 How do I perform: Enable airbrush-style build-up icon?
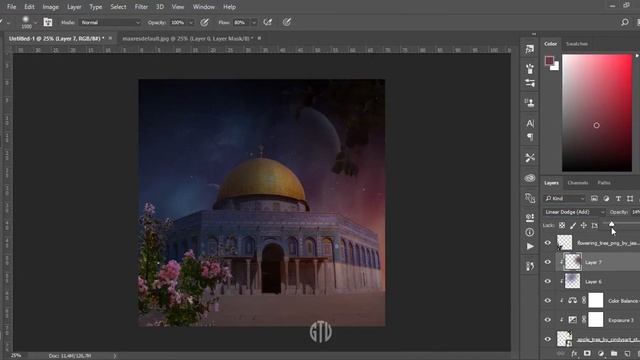268,22
